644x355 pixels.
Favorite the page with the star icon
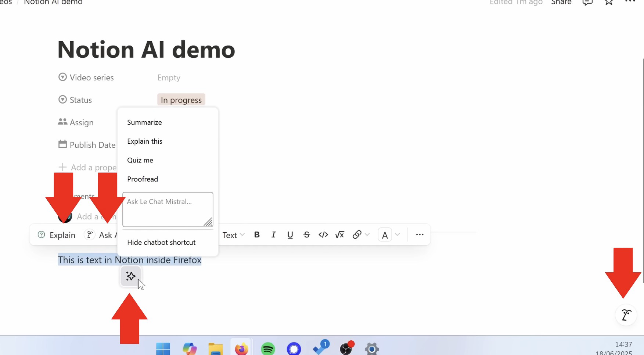click(x=609, y=2)
